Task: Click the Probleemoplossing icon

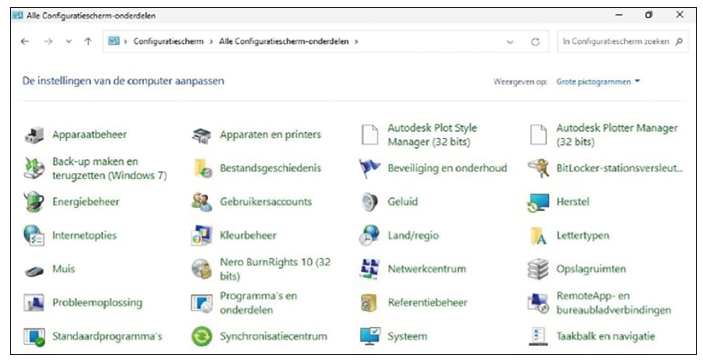Action: point(34,303)
